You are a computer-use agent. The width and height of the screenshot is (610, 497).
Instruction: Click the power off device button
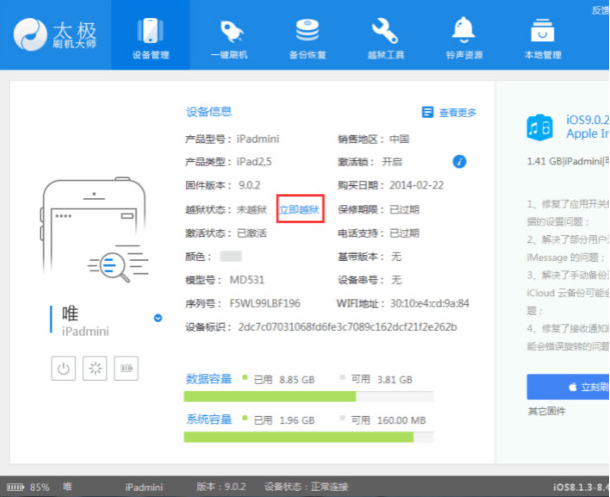point(63,368)
